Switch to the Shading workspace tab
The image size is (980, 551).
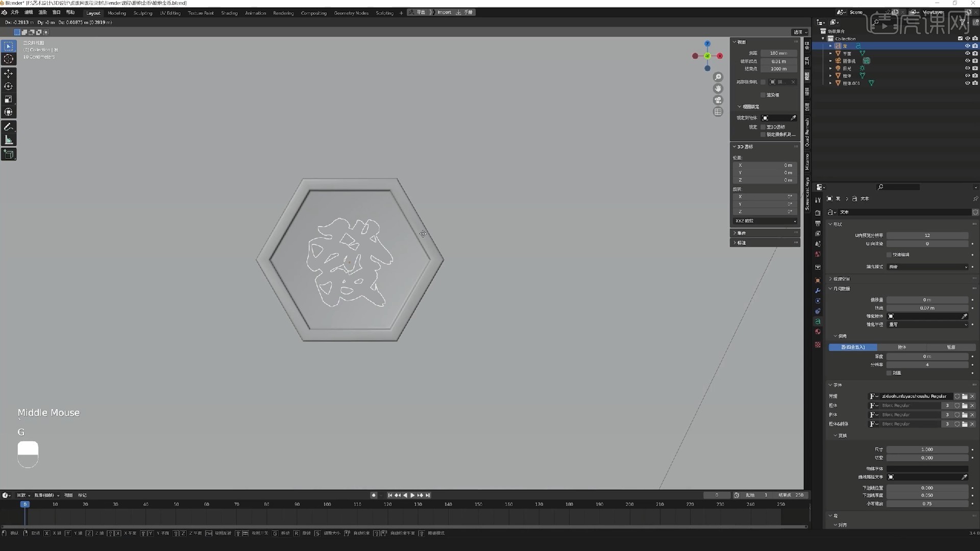point(229,13)
